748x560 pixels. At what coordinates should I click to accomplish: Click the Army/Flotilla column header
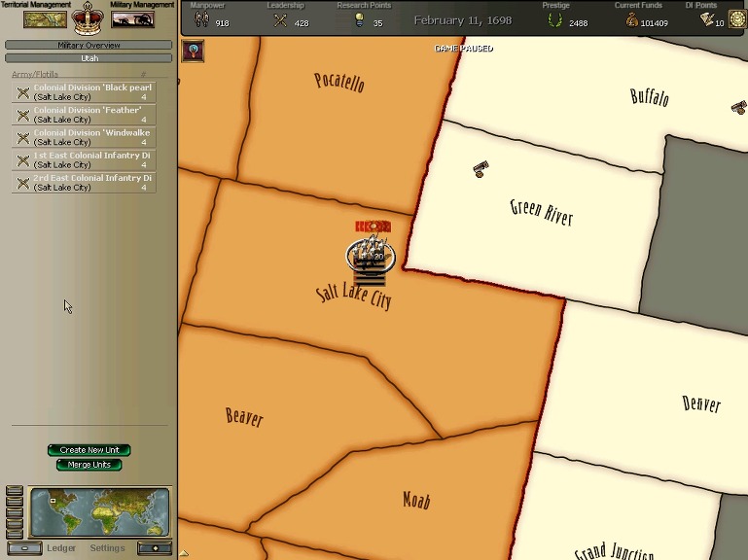pos(35,75)
